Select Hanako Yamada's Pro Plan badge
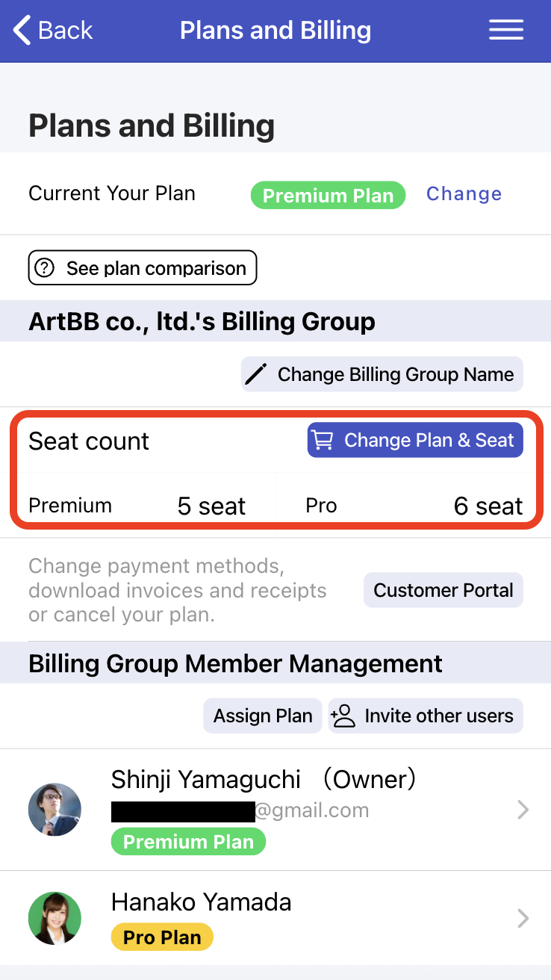Viewport: 551px width, 980px height. click(162, 937)
